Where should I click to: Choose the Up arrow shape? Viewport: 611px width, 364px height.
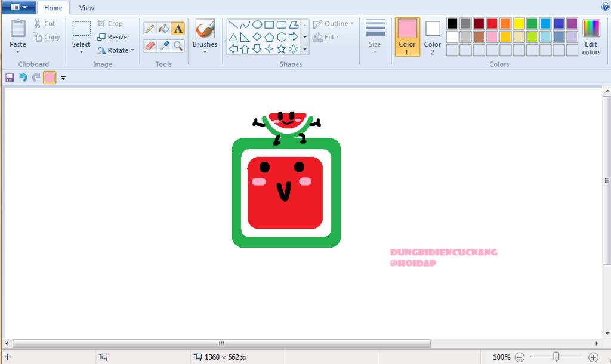click(x=245, y=49)
